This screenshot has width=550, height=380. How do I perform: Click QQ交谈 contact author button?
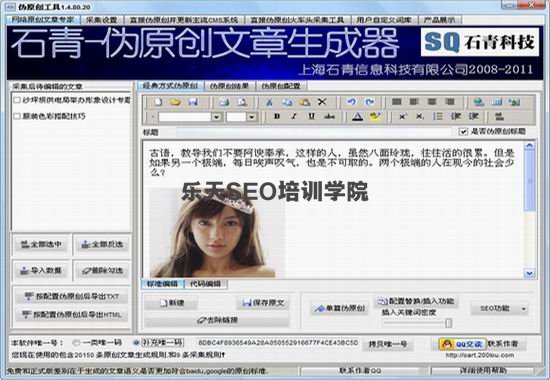coord(463,344)
